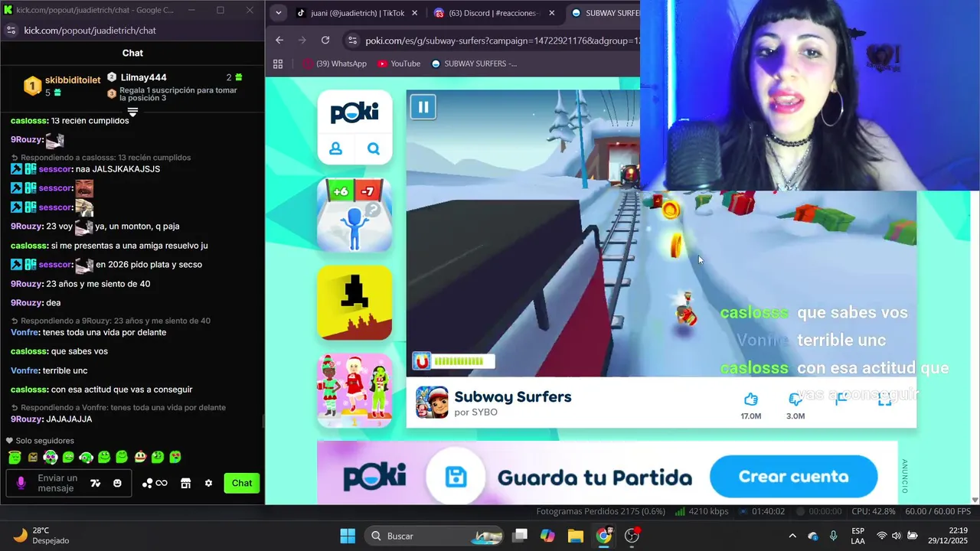Open the YouTube bookmark
The width and height of the screenshot is (980, 551).
[399, 64]
